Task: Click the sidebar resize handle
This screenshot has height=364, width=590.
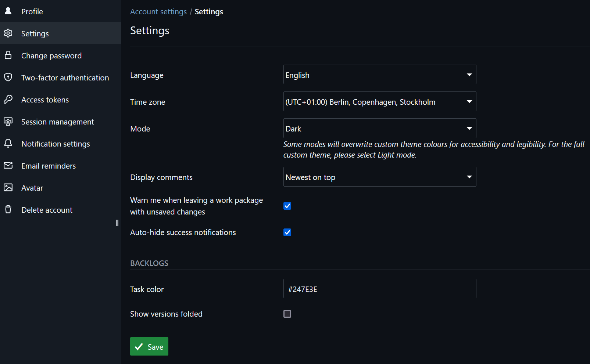Action: pos(117,223)
